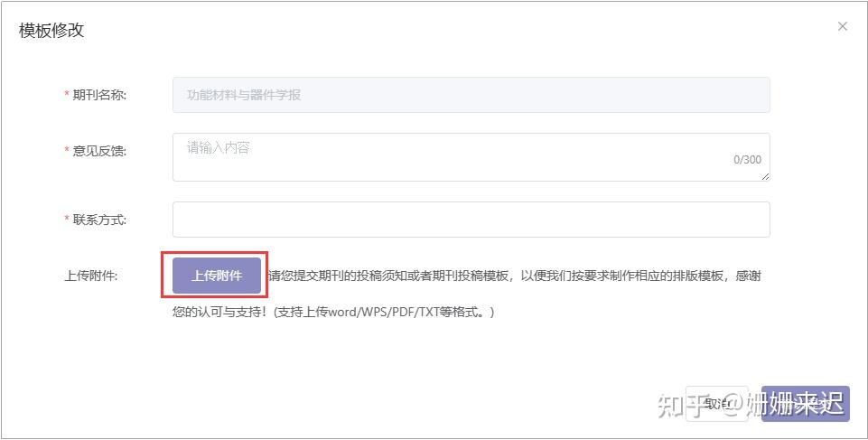Click the 0/300 character counter
This screenshot has width=868, height=440.
[747, 160]
